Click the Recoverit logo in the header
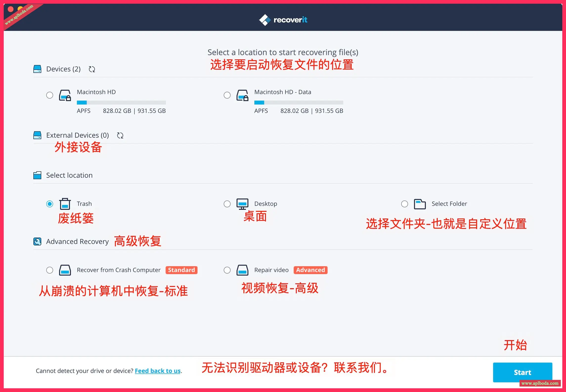The image size is (566, 392). tap(283, 20)
